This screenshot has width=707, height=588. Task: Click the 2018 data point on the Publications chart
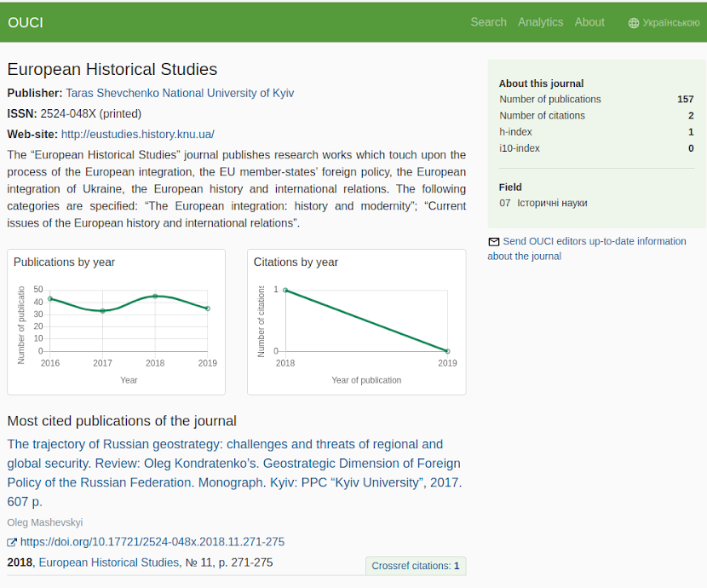click(154, 297)
